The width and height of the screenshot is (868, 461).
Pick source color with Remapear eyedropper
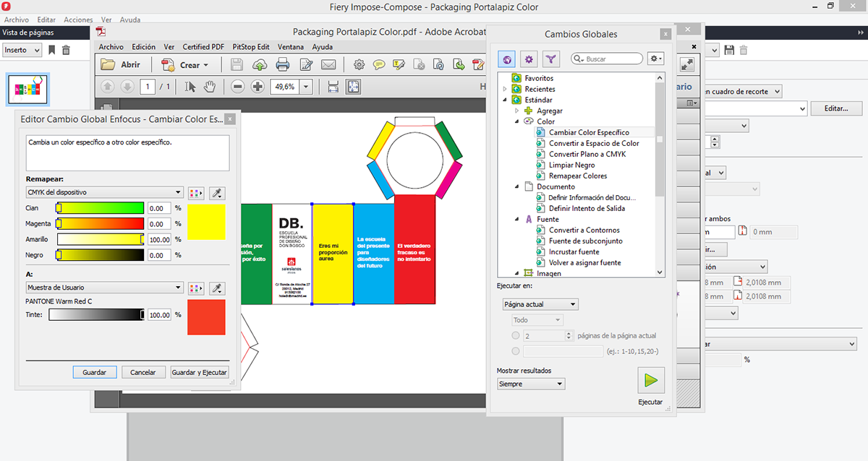(x=216, y=193)
